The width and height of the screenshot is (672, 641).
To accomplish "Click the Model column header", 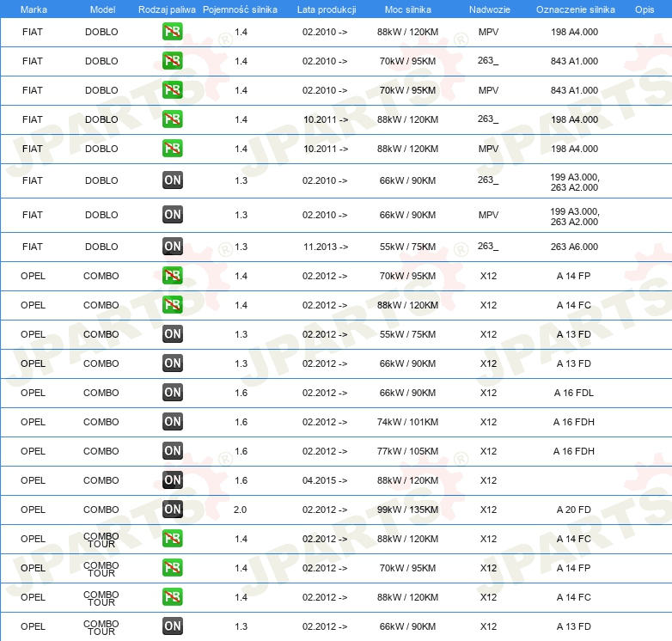I will point(102,9).
